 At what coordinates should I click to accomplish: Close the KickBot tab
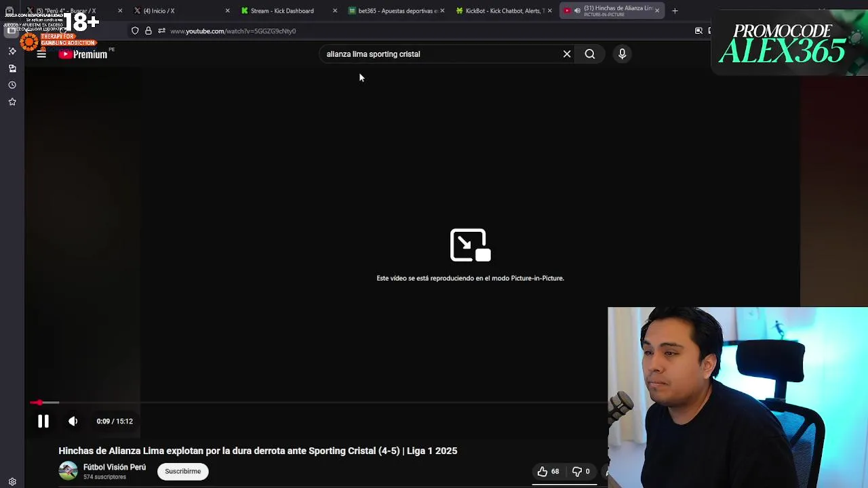tap(549, 11)
